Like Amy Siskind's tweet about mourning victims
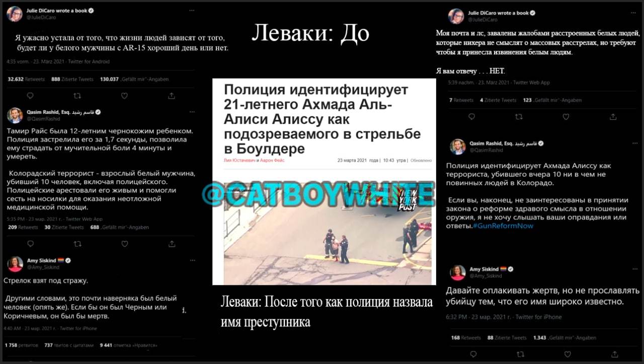 (x=566, y=354)
